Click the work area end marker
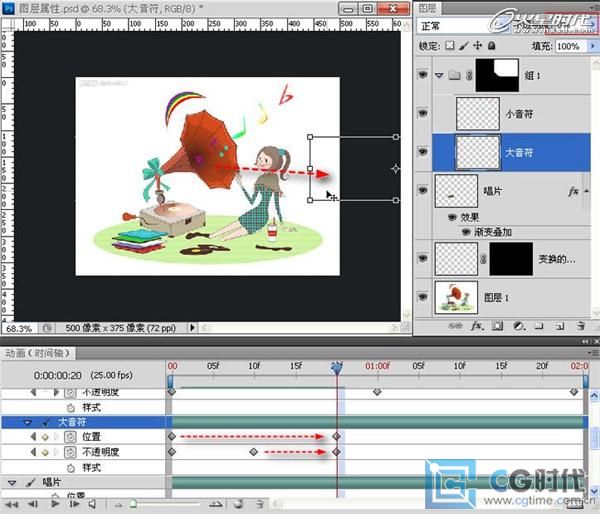600x514 pixels. (x=585, y=381)
